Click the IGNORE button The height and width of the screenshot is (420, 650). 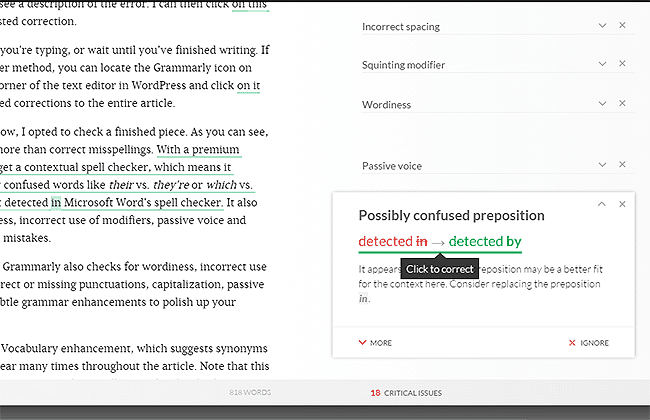(589, 343)
